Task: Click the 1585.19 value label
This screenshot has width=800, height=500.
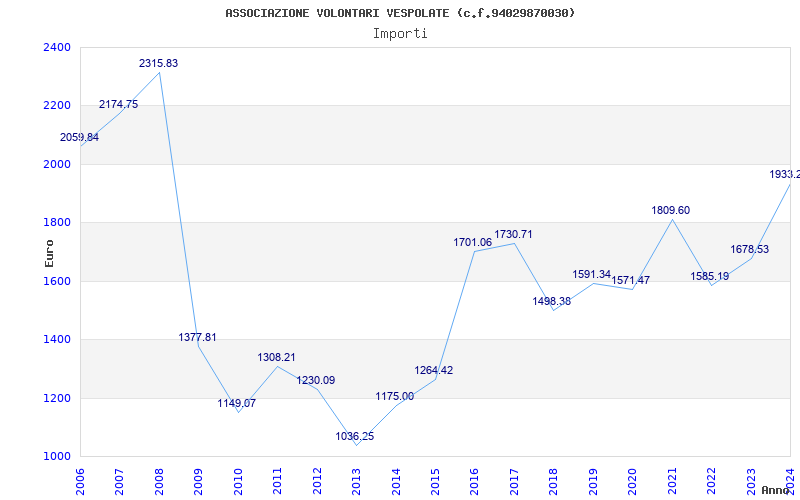Action: coord(710,276)
